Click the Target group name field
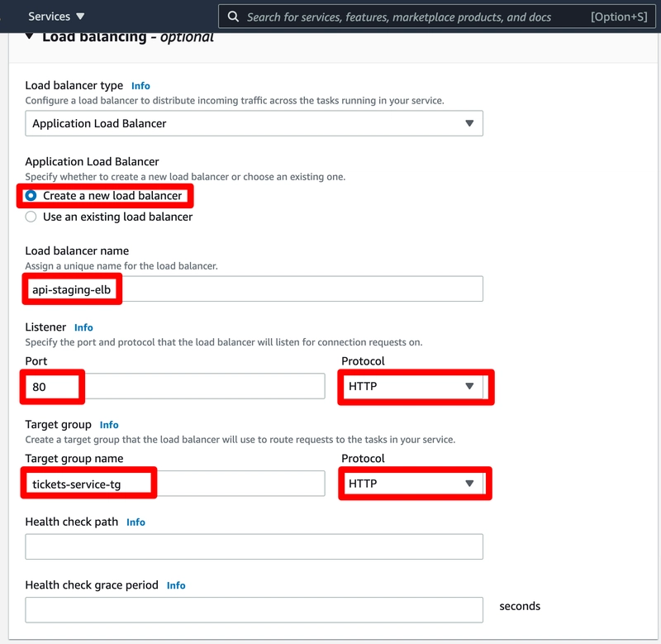The height and width of the screenshot is (644, 661). tap(175, 484)
